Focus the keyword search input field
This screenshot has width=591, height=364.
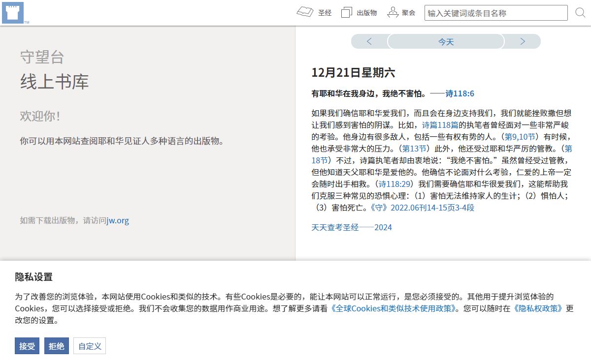(495, 13)
